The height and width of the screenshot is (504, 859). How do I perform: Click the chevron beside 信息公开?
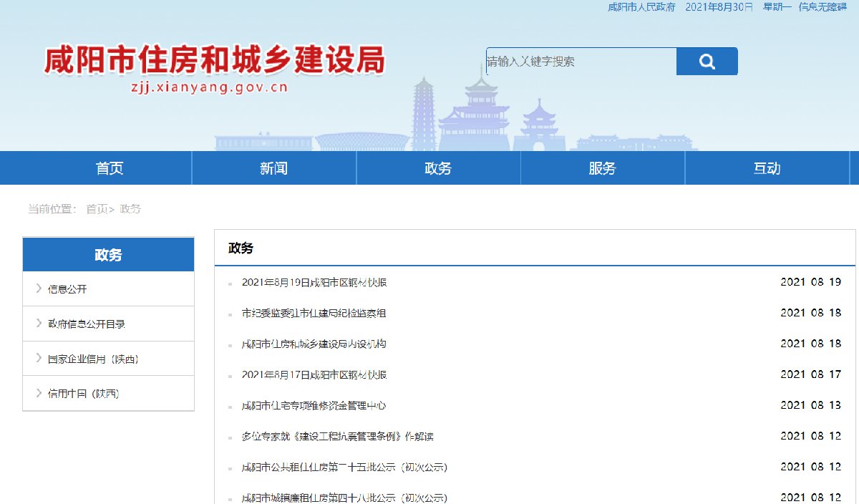(39, 289)
